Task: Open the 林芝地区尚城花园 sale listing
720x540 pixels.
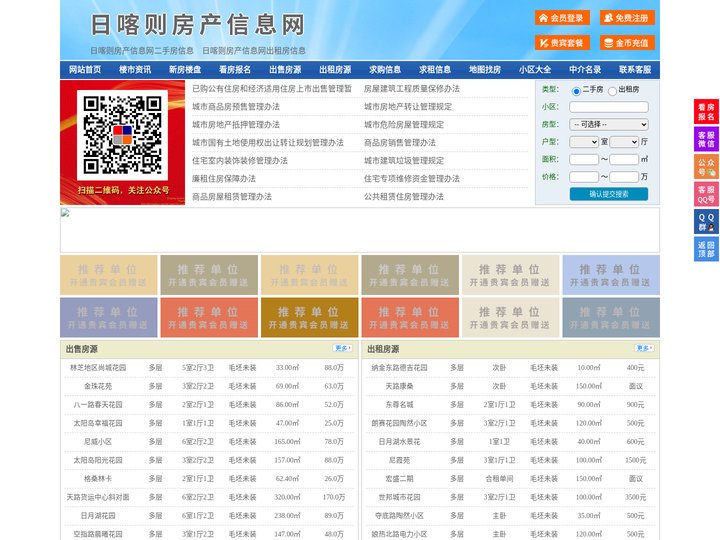Action: (x=98, y=368)
